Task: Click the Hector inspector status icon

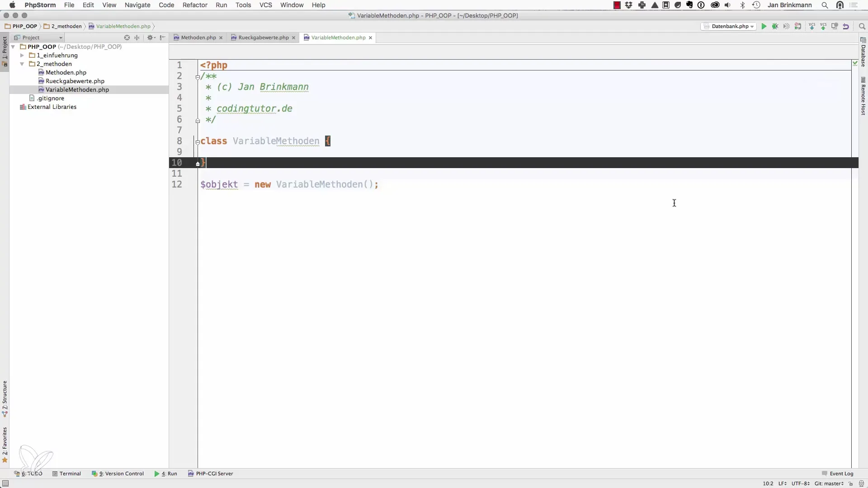Action: tap(861, 483)
